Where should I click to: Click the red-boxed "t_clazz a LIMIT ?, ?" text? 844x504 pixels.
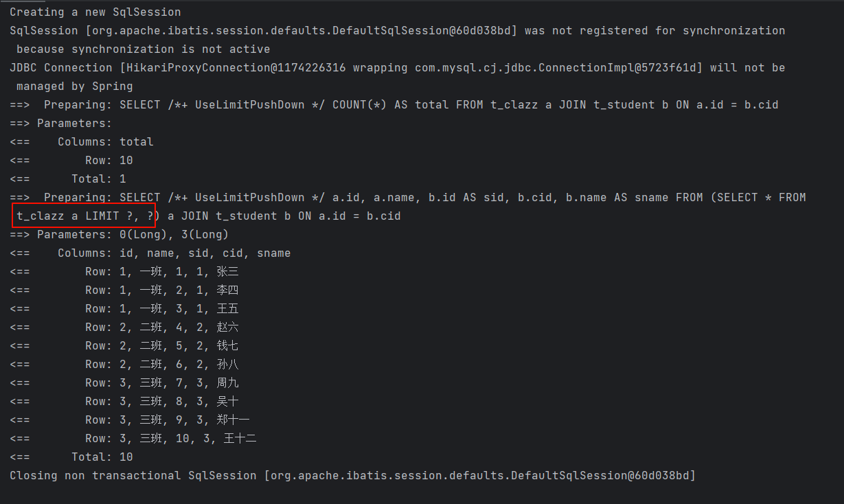(84, 216)
